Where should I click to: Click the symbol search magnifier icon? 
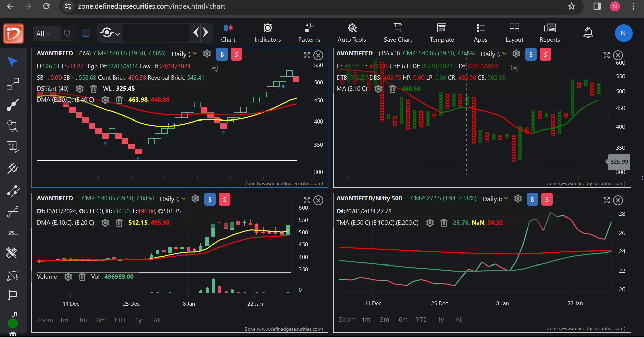67,33
